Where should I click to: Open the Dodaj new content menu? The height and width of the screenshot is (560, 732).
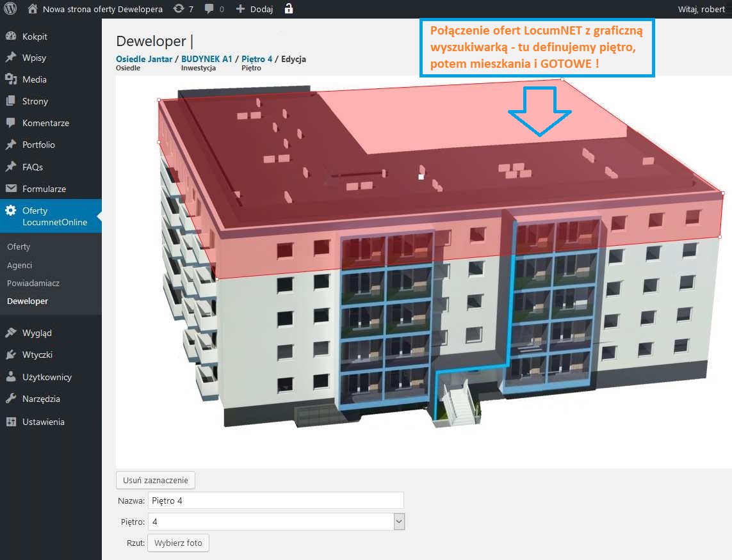[x=254, y=9]
